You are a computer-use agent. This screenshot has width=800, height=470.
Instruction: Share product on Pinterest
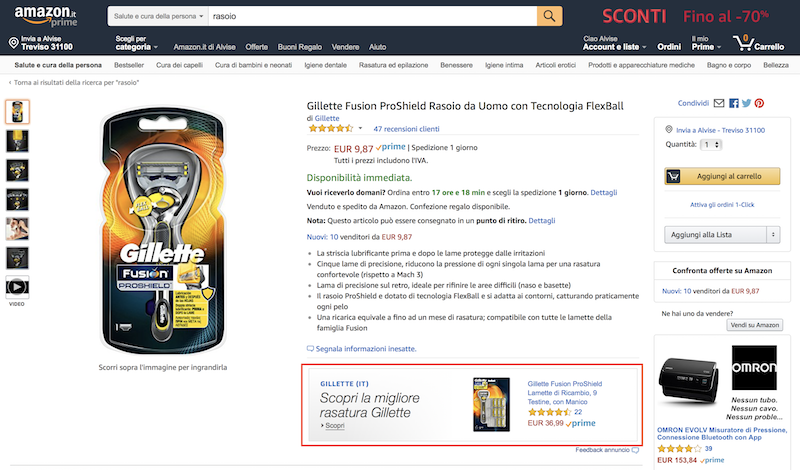pos(759,103)
